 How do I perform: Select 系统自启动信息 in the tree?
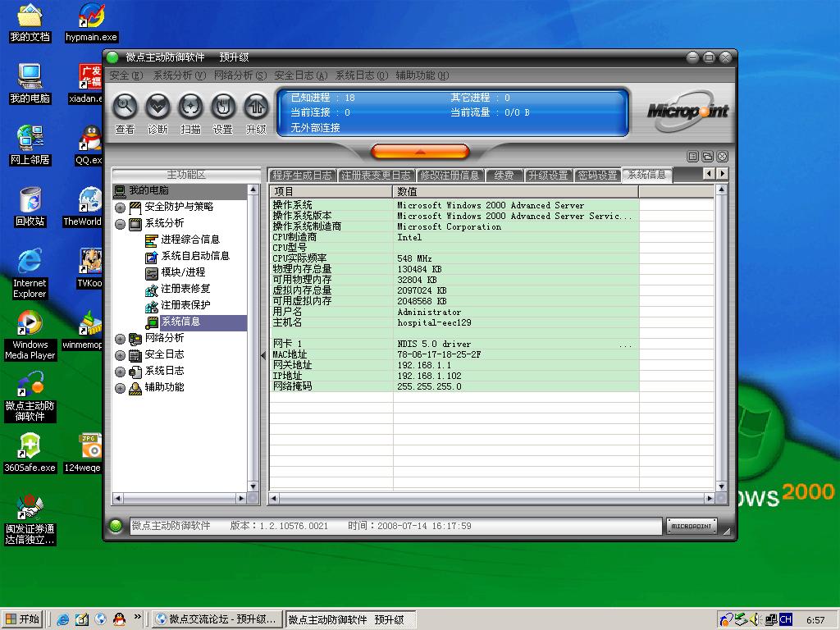click(x=195, y=256)
